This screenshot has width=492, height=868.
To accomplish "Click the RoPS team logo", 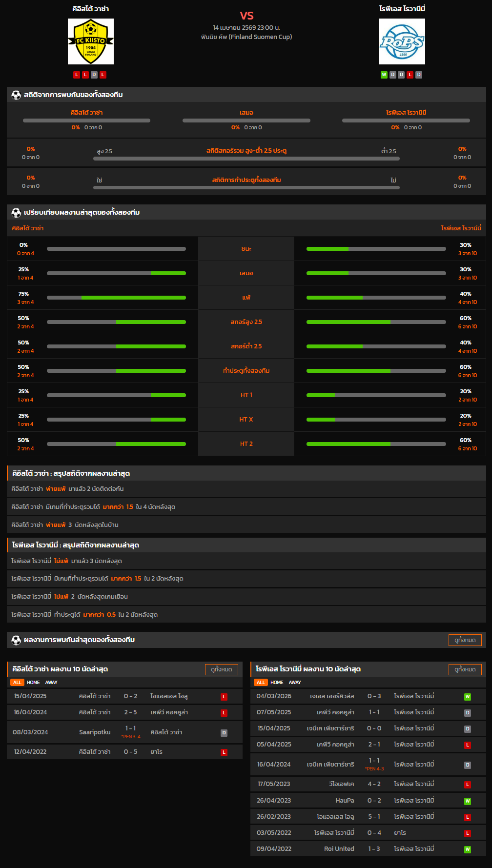I will [402, 41].
